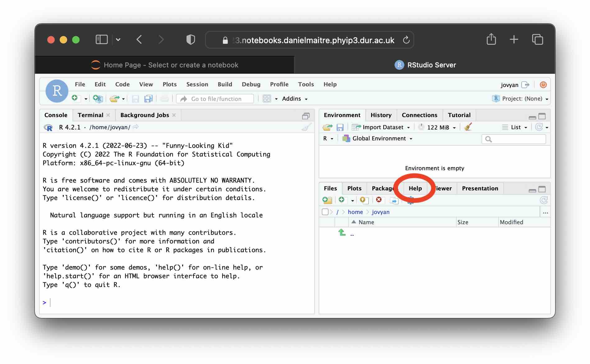Clear environment objects with the broom icon
Screen dimensions: 590x364
tap(468, 127)
